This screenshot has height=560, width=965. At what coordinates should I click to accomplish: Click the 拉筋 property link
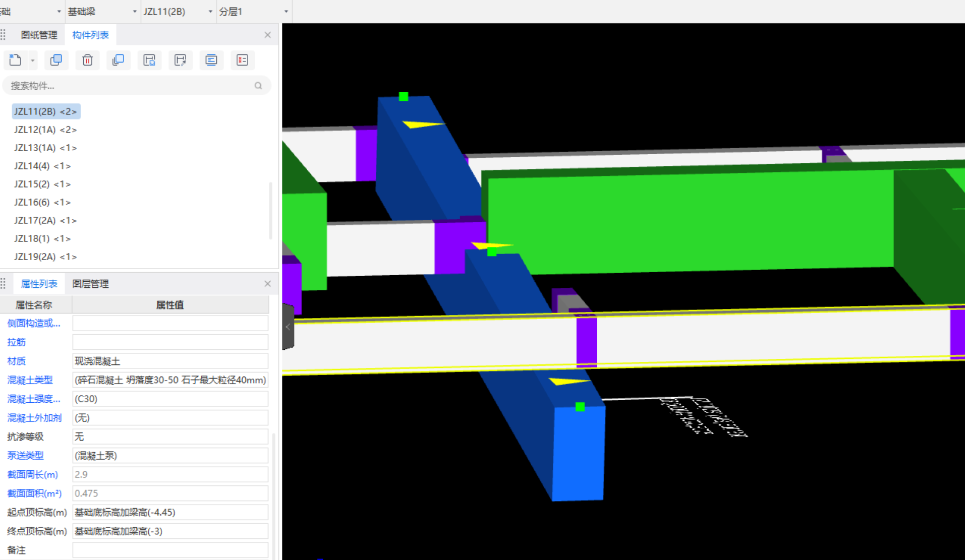point(16,342)
